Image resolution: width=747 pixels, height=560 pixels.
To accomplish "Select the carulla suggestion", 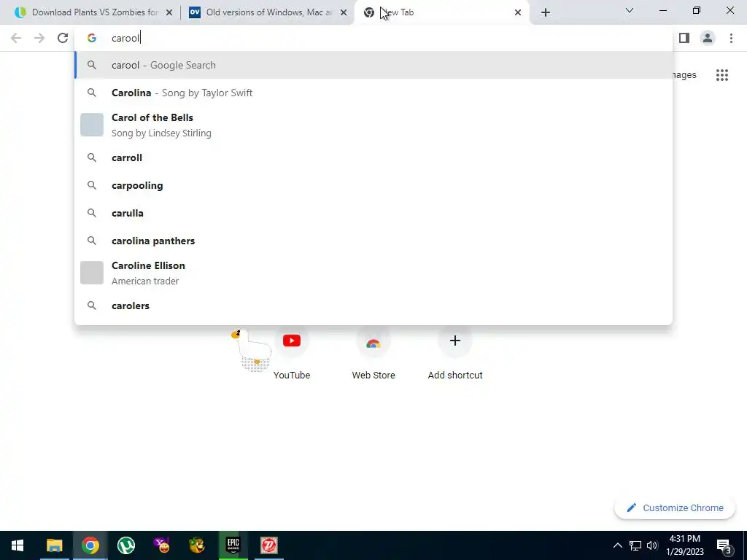I will point(373,213).
